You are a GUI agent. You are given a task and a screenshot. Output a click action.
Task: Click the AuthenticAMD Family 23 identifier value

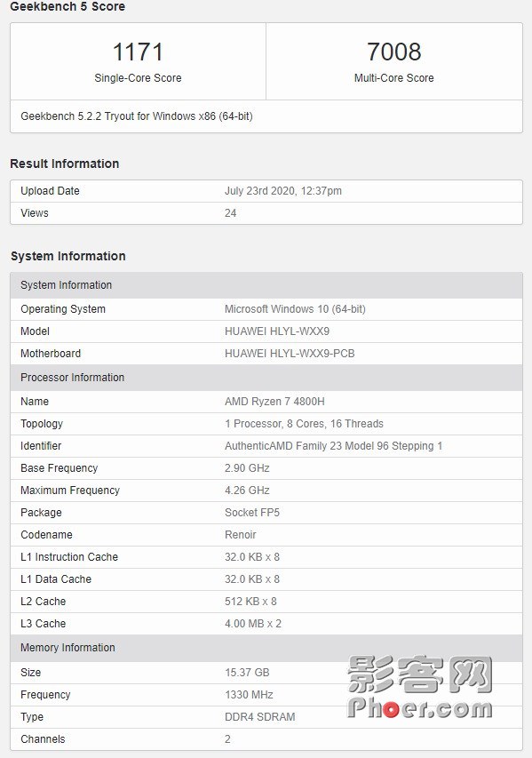[x=333, y=446]
